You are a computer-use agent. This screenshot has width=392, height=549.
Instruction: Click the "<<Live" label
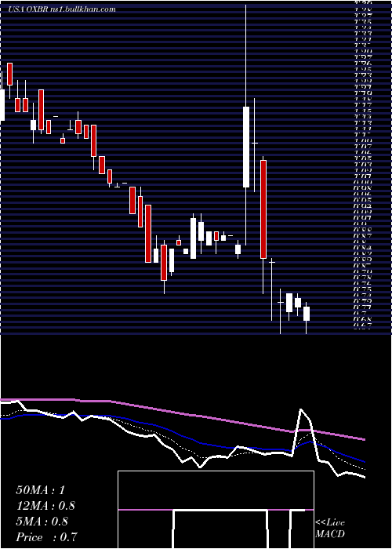[330, 523]
